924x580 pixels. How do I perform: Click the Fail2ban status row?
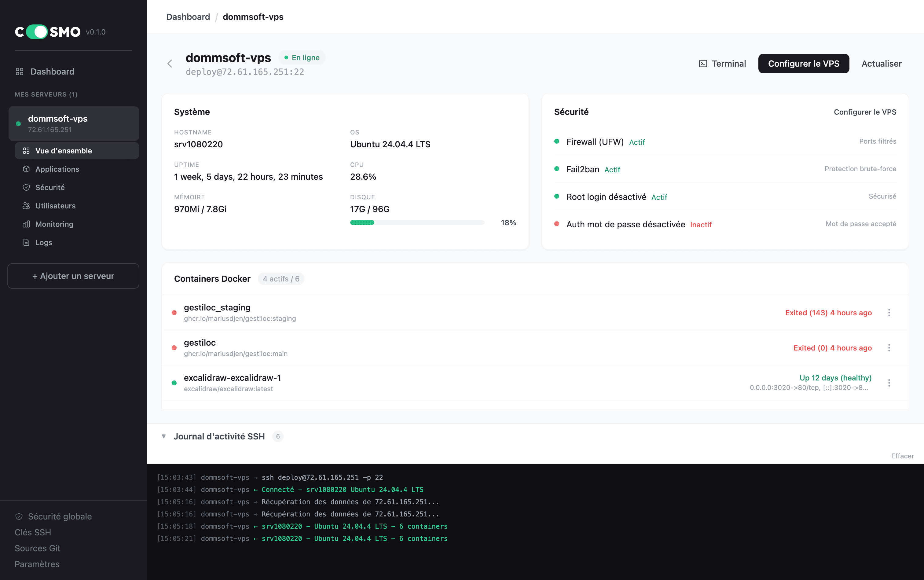click(x=725, y=169)
